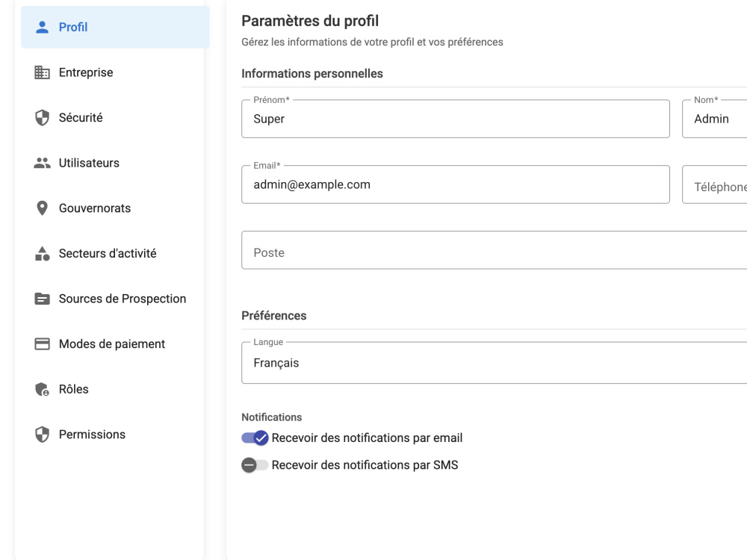747x560 pixels.
Task: Select the empty Poste input field
Action: pyautogui.click(x=494, y=250)
